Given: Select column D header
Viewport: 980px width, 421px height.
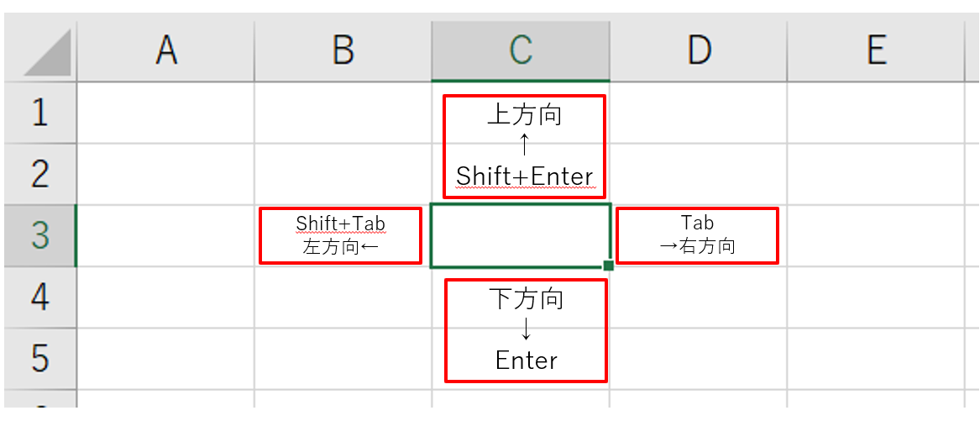Looking at the screenshot, I should click(698, 52).
